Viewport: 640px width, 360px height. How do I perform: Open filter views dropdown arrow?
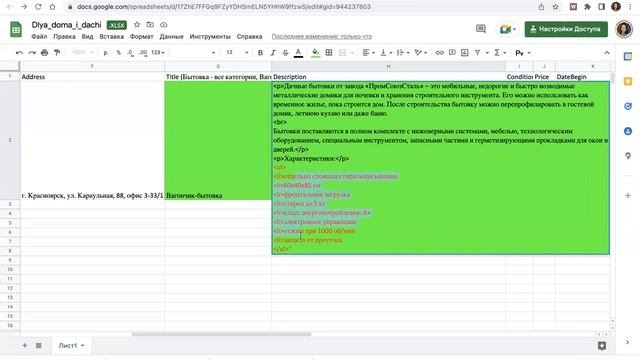point(487,53)
